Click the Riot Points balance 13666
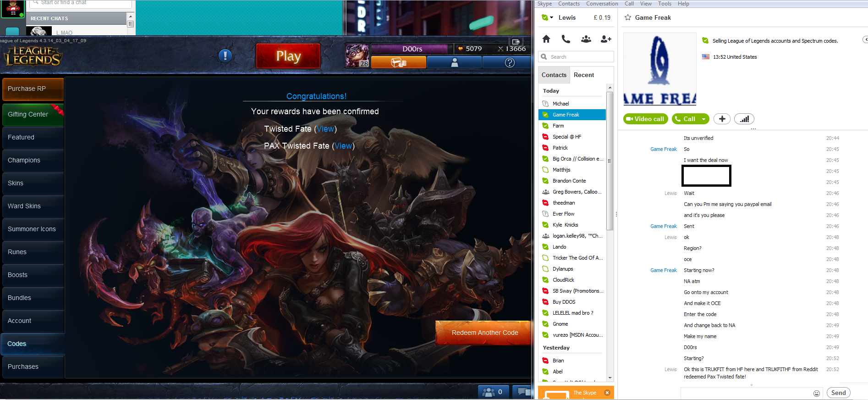The width and height of the screenshot is (868, 400). click(512, 49)
